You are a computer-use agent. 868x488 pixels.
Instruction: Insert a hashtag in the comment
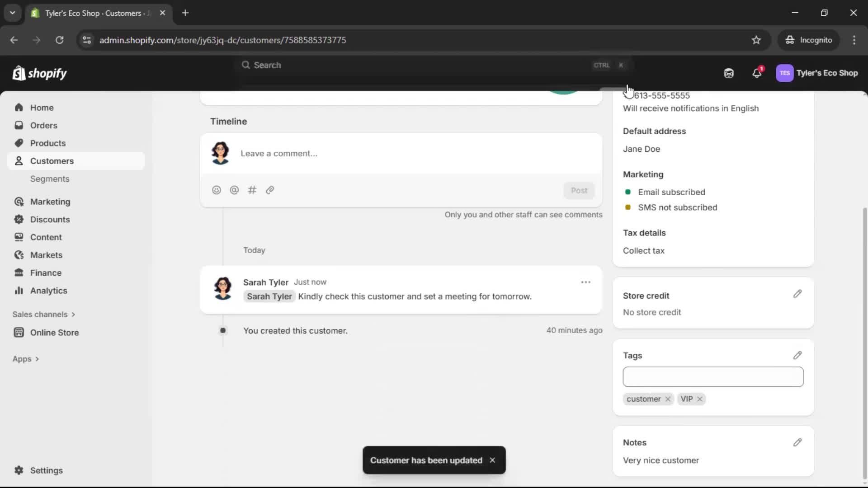point(252,190)
